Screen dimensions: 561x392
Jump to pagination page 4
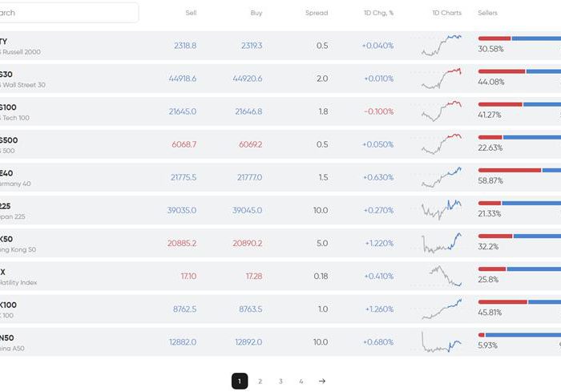(x=301, y=382)
